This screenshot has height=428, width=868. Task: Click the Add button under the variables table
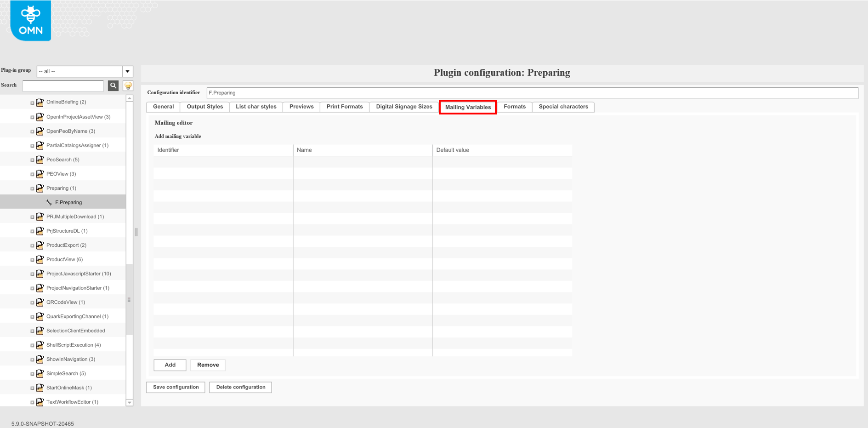(x=170, y=365)
